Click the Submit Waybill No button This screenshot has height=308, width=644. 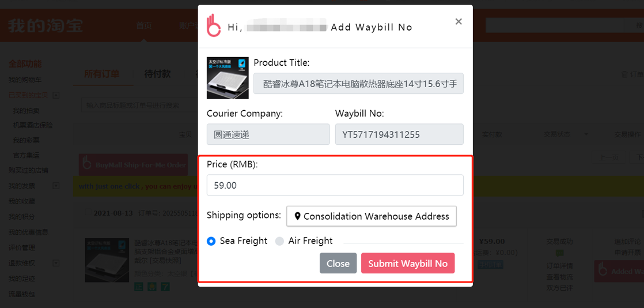point(408,263)
